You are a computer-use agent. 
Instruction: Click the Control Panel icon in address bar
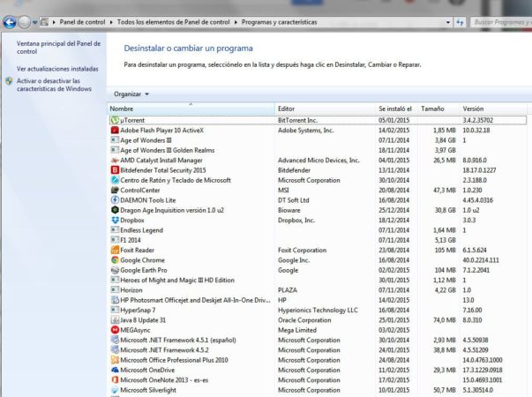pyautogui.click(x=44, y=22)
